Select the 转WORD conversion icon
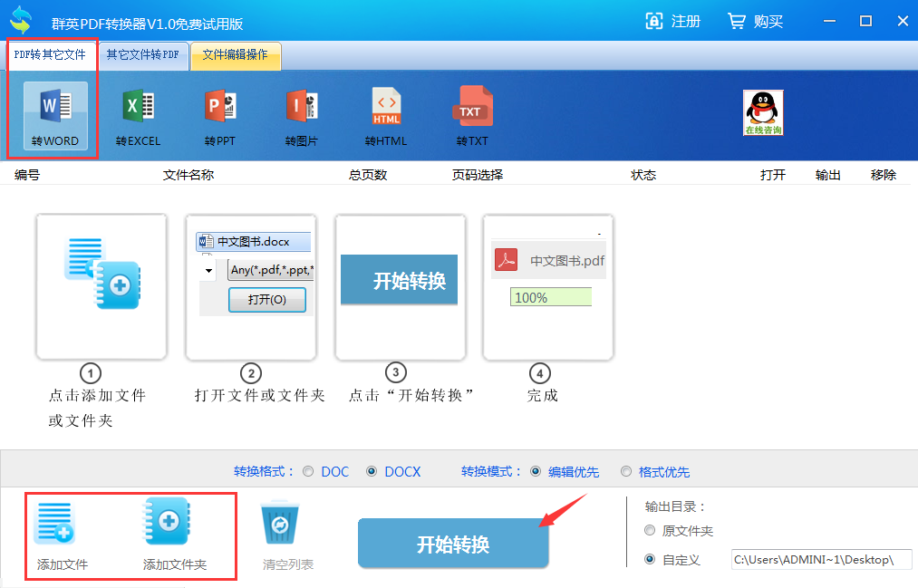Image resolution: width=918 pixels, height=588 pixels. click(55, 116)
